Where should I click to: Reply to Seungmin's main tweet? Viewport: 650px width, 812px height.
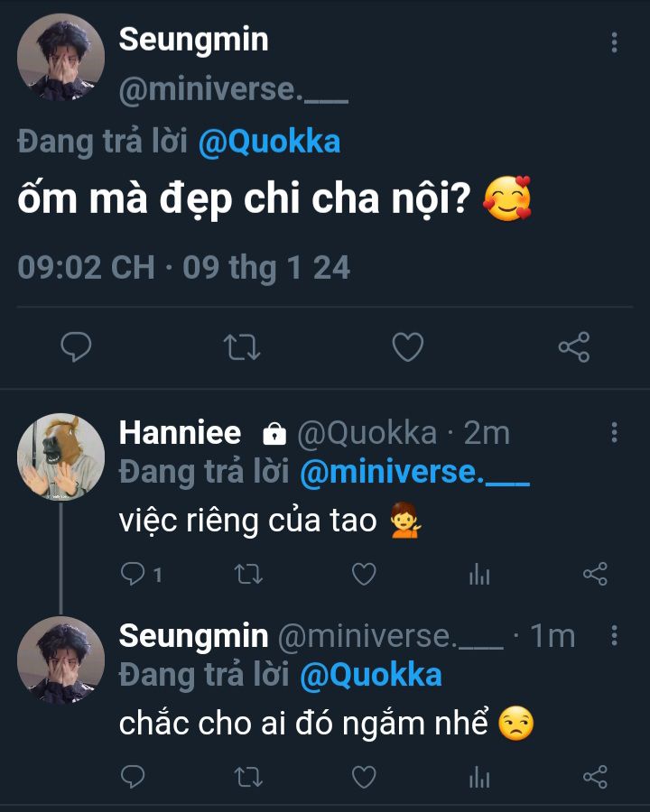[x=77, y=347]
